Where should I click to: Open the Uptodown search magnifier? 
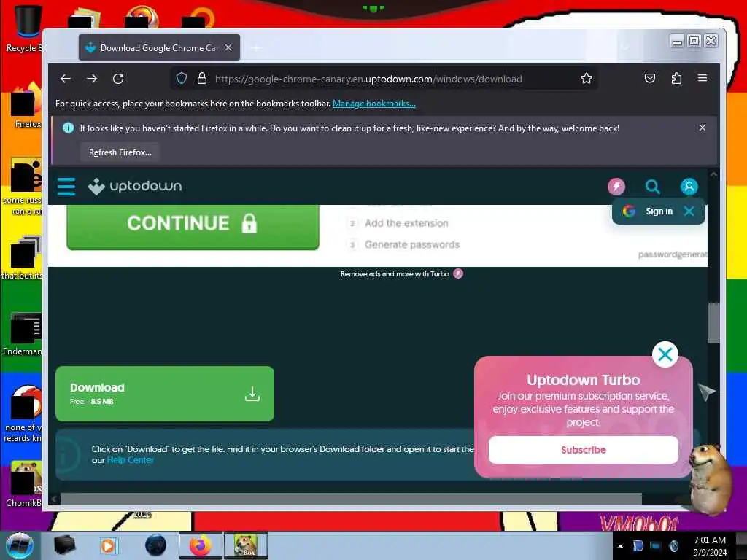coord(653,187)
